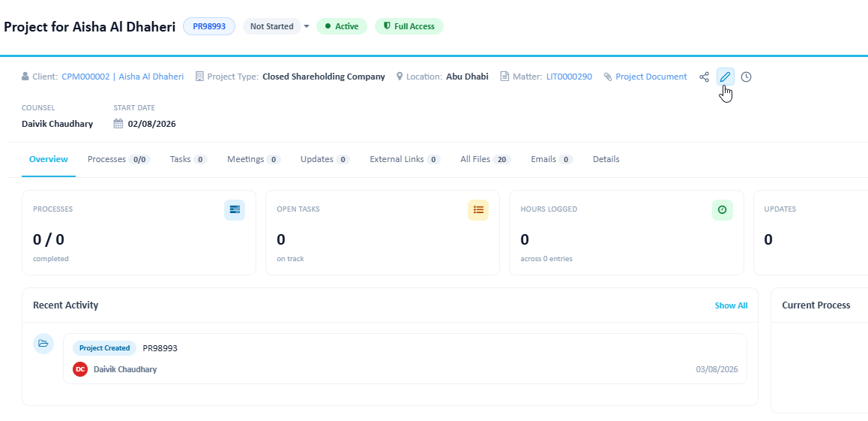The image size is (868, 421).
Task: Open client link CPM000002 | Aisha Al Dhaheri
Action: click(x=122, y=77)
